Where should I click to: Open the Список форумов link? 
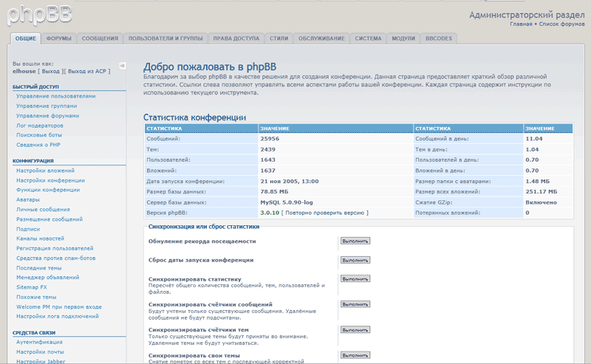(561, 24)
